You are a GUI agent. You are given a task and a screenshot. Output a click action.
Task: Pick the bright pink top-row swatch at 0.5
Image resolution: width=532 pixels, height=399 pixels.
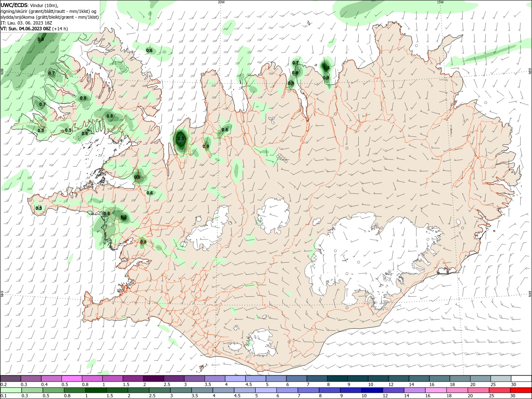(71, 379)
